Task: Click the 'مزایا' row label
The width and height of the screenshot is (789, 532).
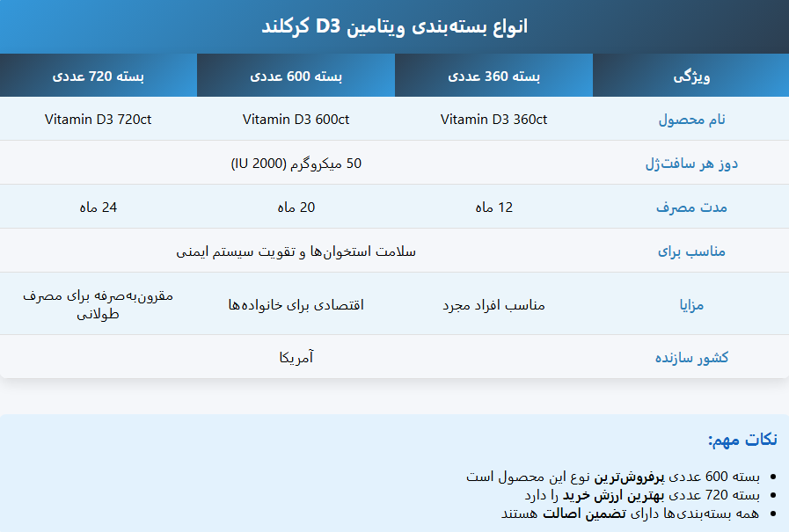Action: (692, 305)
